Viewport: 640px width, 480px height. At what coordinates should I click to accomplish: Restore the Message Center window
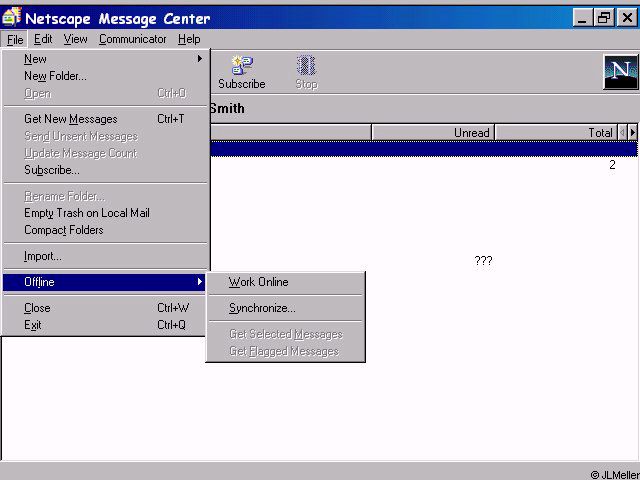pyautogui.click(x=604, y=18)
